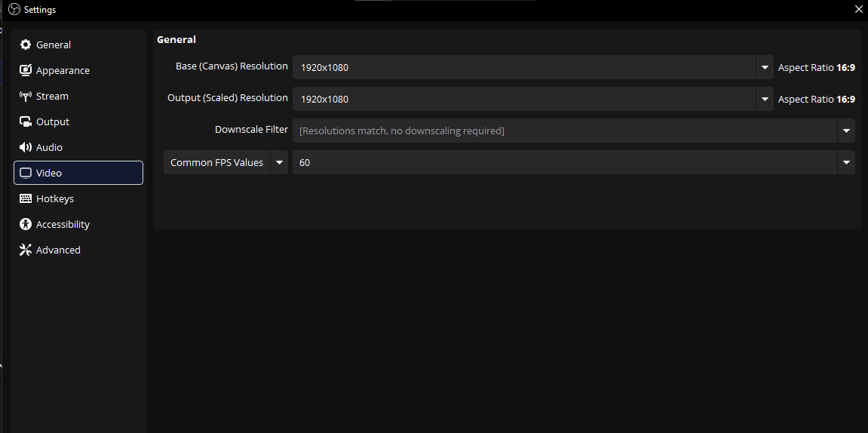Open the Common FPS Values type dropdown arrow

pos(279,162)
